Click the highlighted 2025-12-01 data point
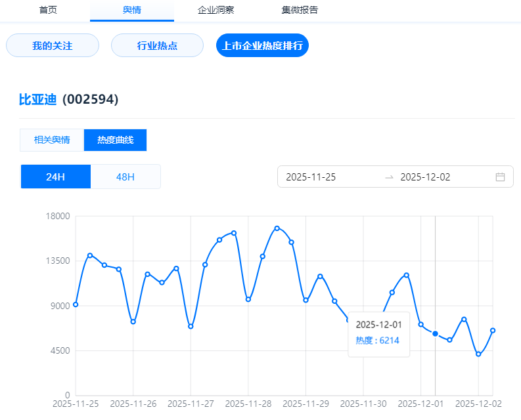The image size is (521, 420). coord(435,333)
